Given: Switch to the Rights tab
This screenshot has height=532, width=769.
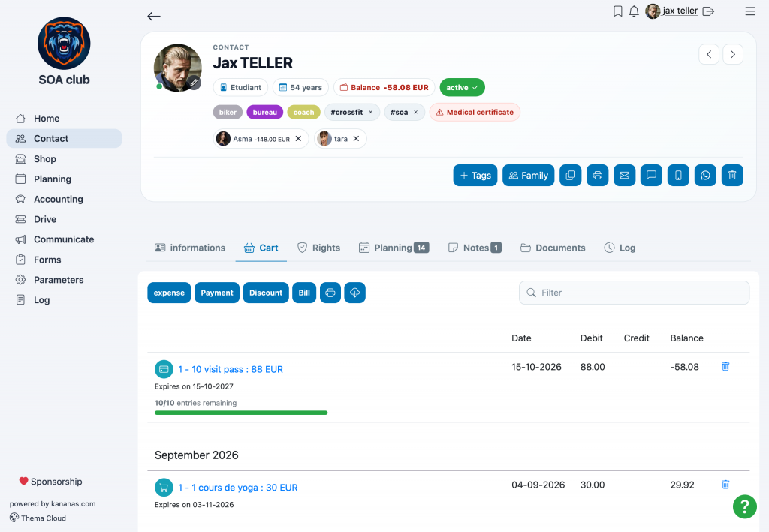Looking at the screenshot, I should (x=318, y=248).
